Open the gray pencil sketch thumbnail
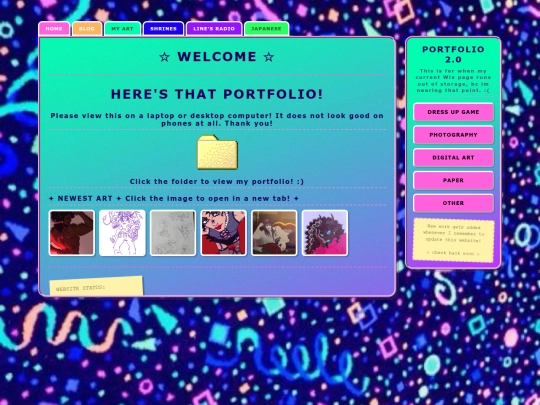Image resolution: width=540 pixels, height=405 pixels. [x=173, y=233]
